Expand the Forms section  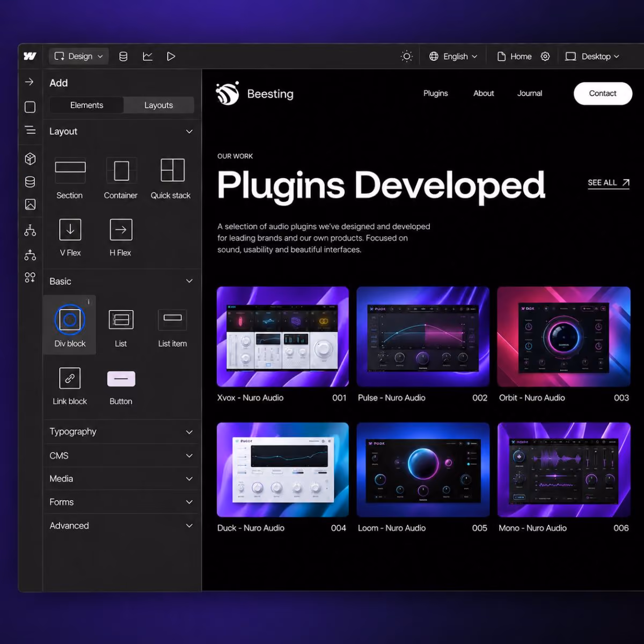click(x=121, y=502)
